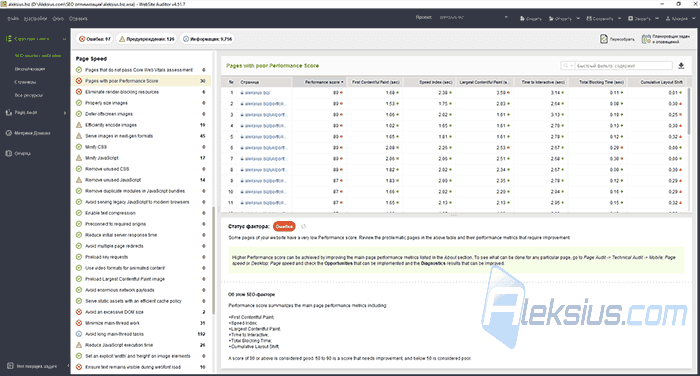This screenshot has width=700, height=376.
Task: Open the second item in the top menu bar
Action: 35,19
